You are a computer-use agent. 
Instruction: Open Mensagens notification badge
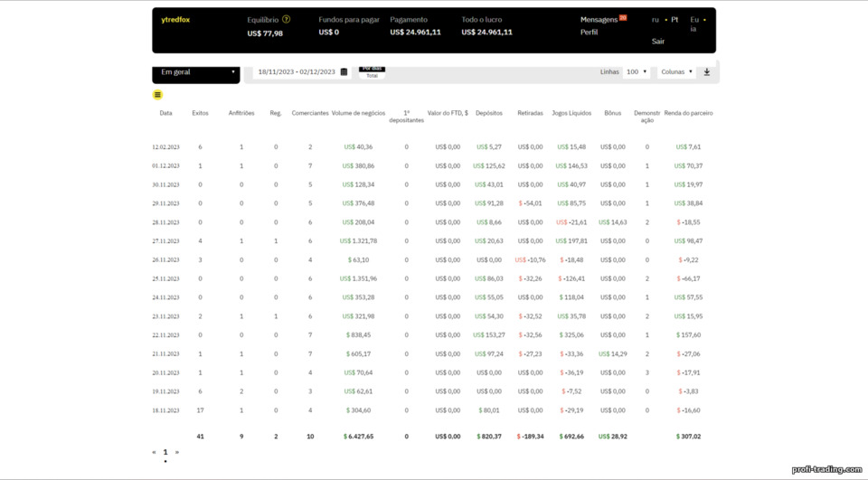pyautogui.click(x=623, y=18)
